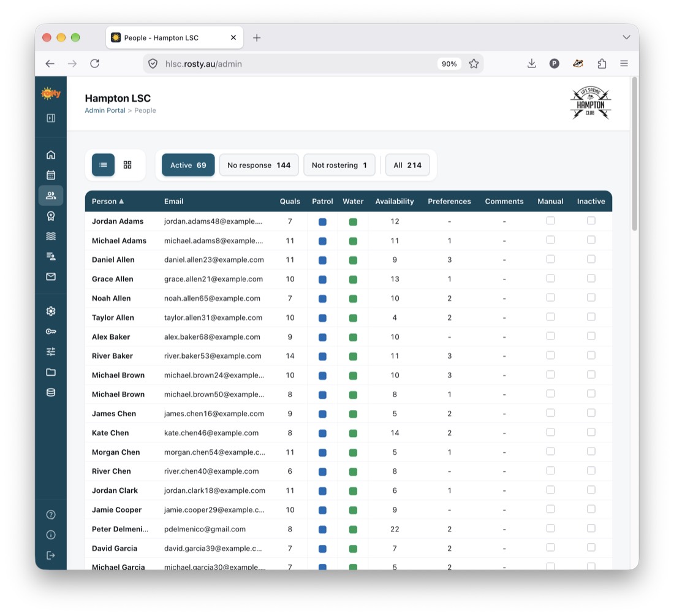This screenshot has height=616, width=674.
Task: Open a new browser tab
Action: pyautogui.click(x=257, y=38)
